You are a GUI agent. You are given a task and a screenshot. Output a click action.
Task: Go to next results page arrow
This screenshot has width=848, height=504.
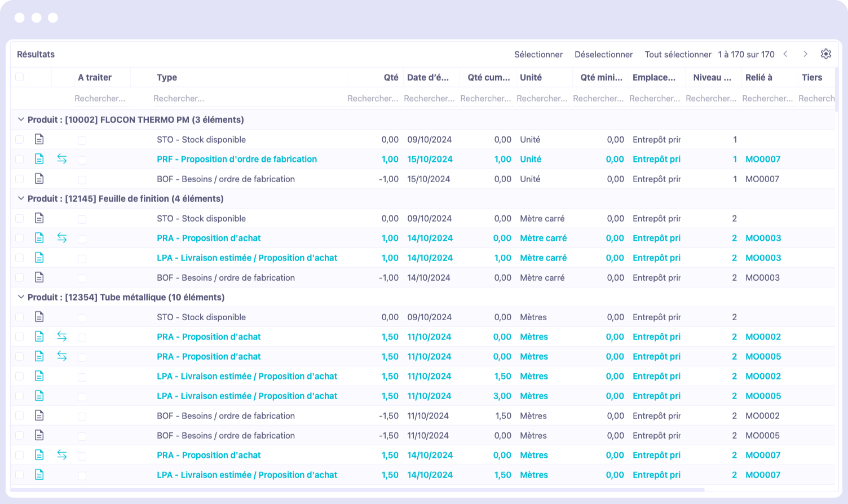(x=806, y=54)
